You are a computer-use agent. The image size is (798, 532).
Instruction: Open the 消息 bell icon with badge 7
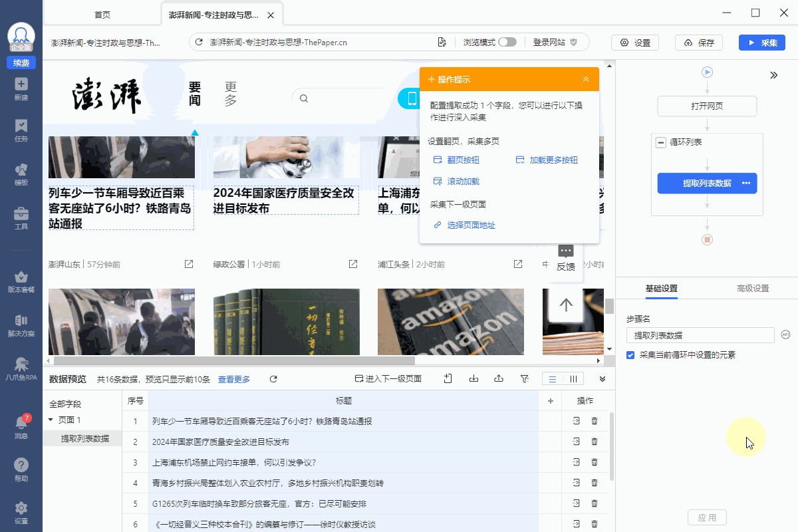[21, 422]
